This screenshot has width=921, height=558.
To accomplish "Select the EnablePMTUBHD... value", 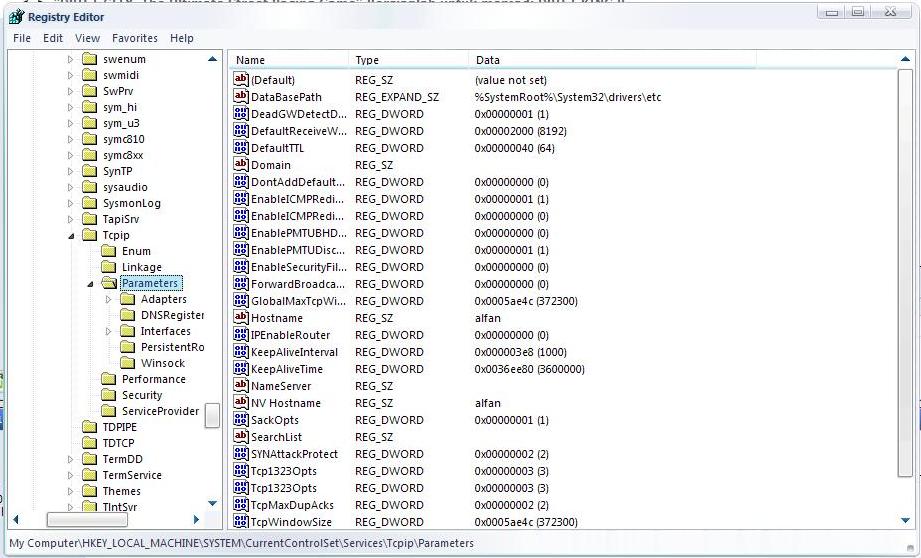I will [299, 233].
